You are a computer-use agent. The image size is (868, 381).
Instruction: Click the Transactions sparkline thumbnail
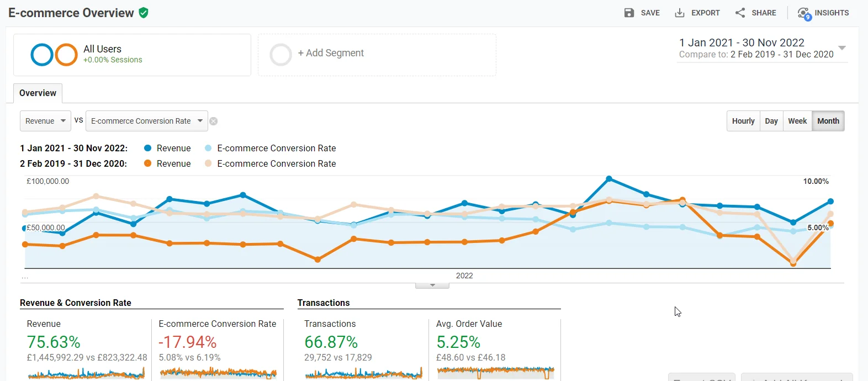pos(364,373)
